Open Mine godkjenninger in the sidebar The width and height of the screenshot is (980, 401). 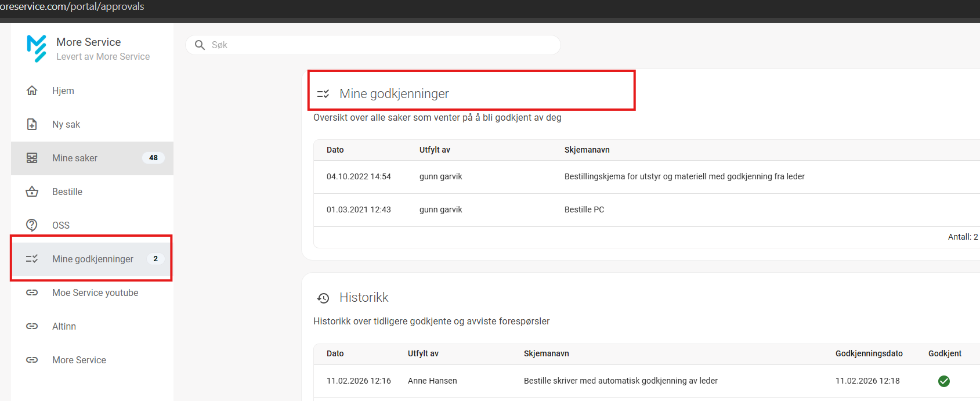93,259
